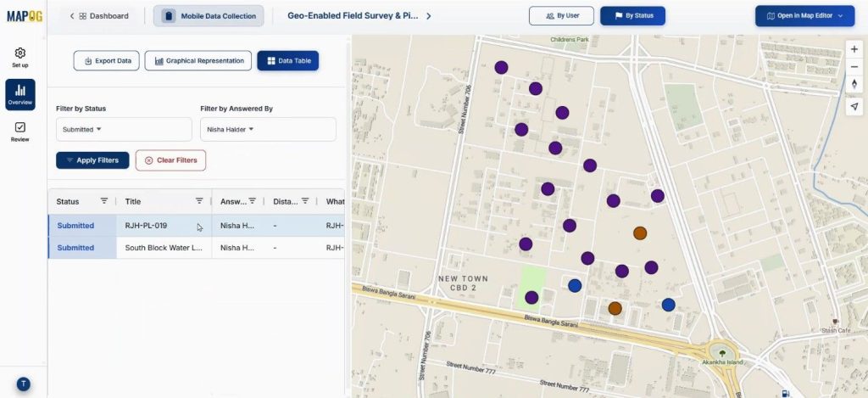Click the map zoom in button
This screenshot has height=398, width=868.
click(x=854, y=49)
